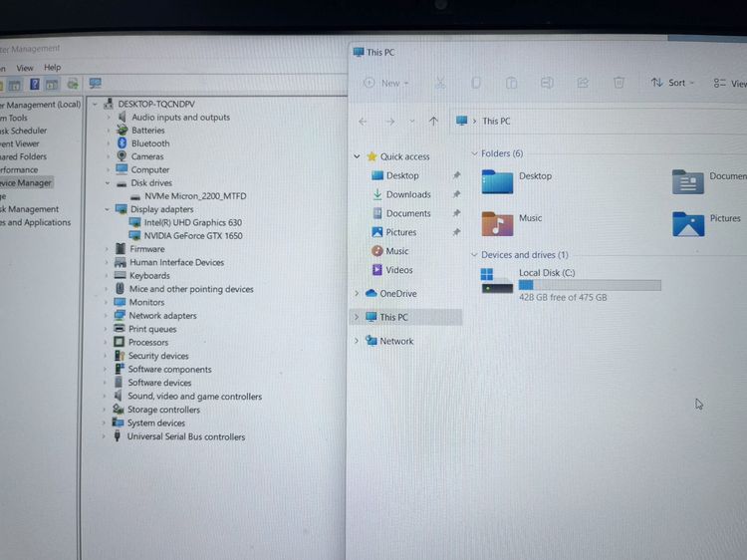The width and height of the screenshot is (747, 560).
Task: Click the Keyboards category icon
Action: (x=121, y=275)
